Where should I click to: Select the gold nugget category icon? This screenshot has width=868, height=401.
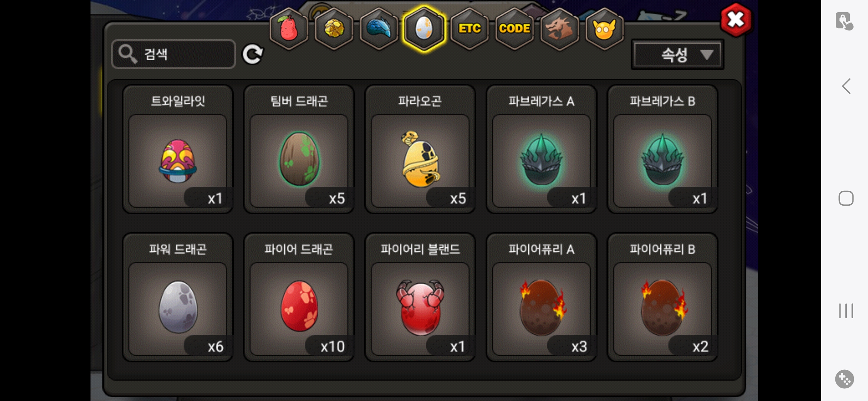(334, 29)
